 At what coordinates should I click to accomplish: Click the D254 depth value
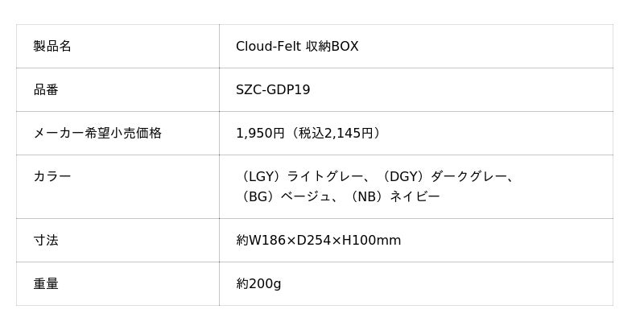[x=314, y=241]
